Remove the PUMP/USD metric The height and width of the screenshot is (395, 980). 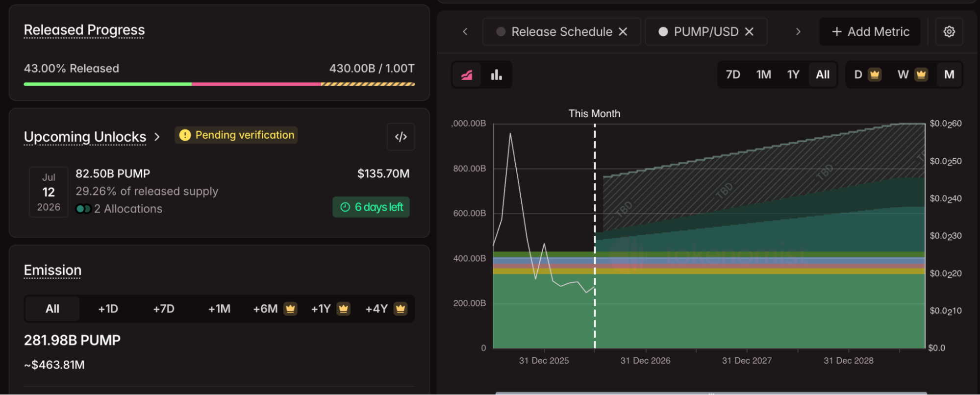coord(749,32)
